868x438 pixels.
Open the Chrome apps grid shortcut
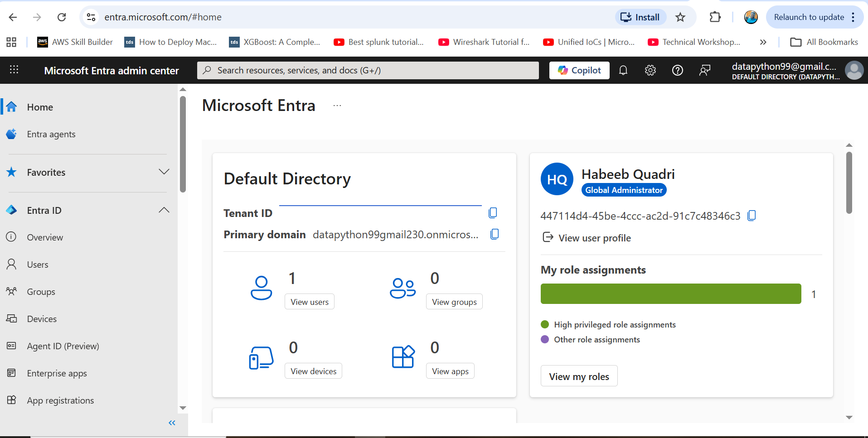[x=11, y=42]
